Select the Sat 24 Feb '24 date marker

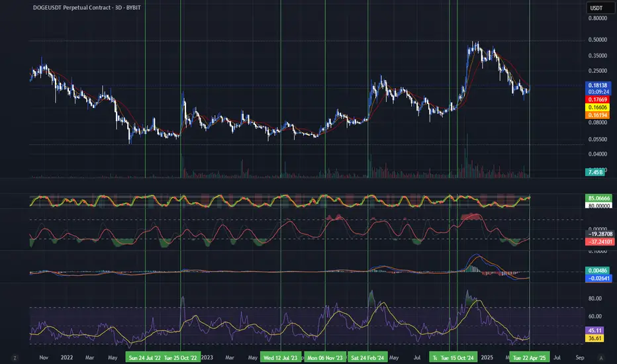pyautogui.click(x=367, y=357)
